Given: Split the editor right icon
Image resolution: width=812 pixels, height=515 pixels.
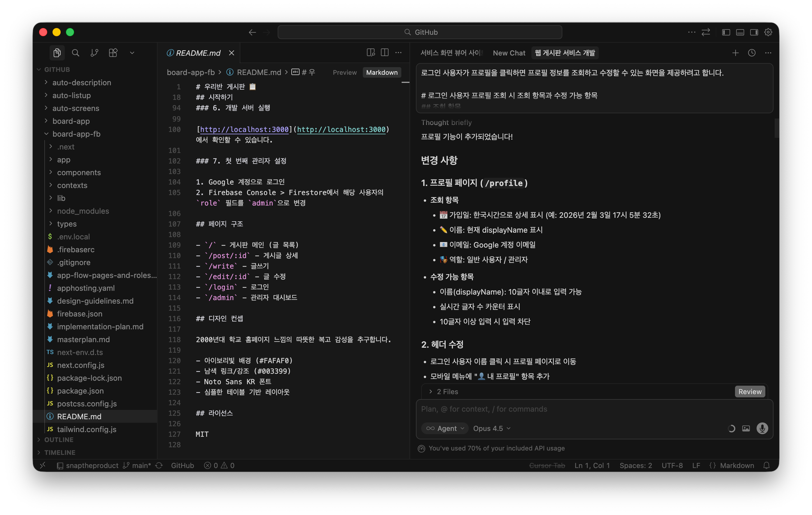Looking at the screenshot, I should coord(384,53).
